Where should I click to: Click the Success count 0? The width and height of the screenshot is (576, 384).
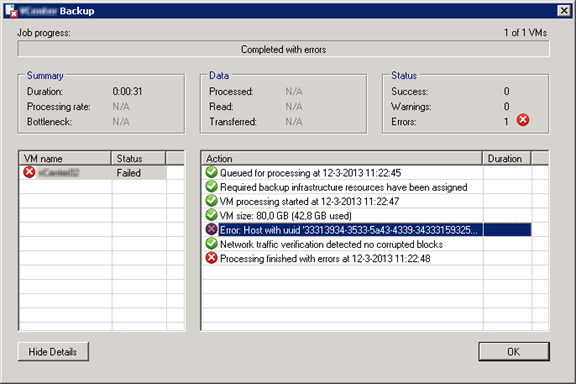click(x=507, y=91)
